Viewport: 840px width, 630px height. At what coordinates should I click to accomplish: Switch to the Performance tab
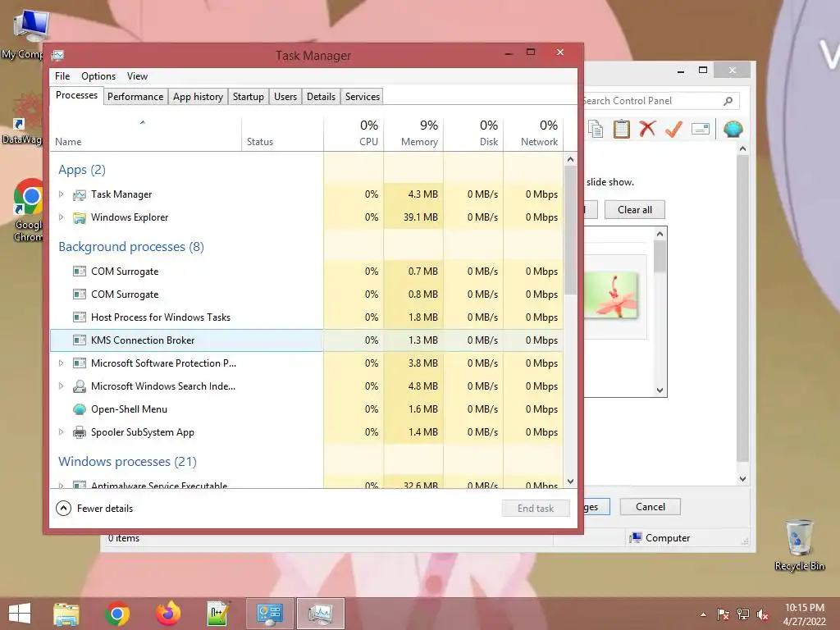pos(135,97)
